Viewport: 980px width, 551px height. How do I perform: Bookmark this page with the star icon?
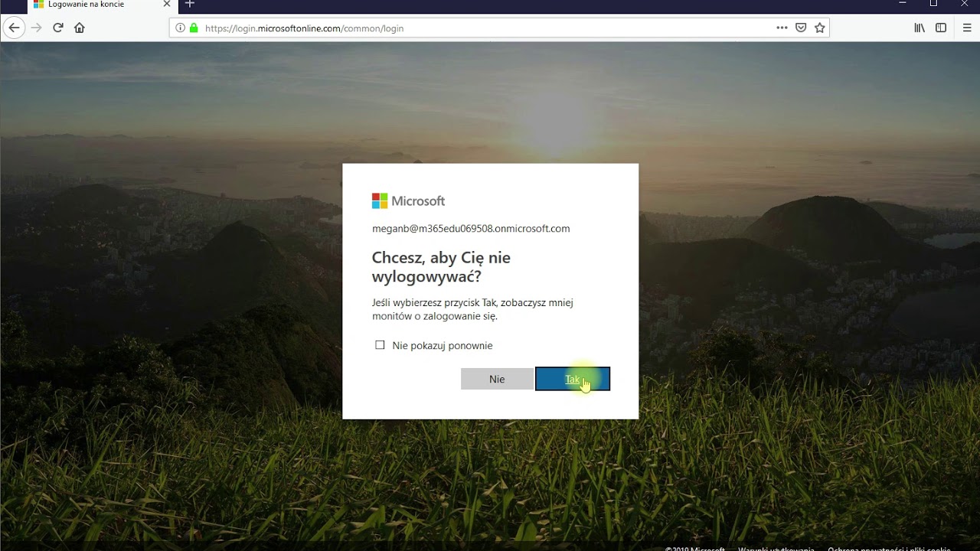point(820,28)
